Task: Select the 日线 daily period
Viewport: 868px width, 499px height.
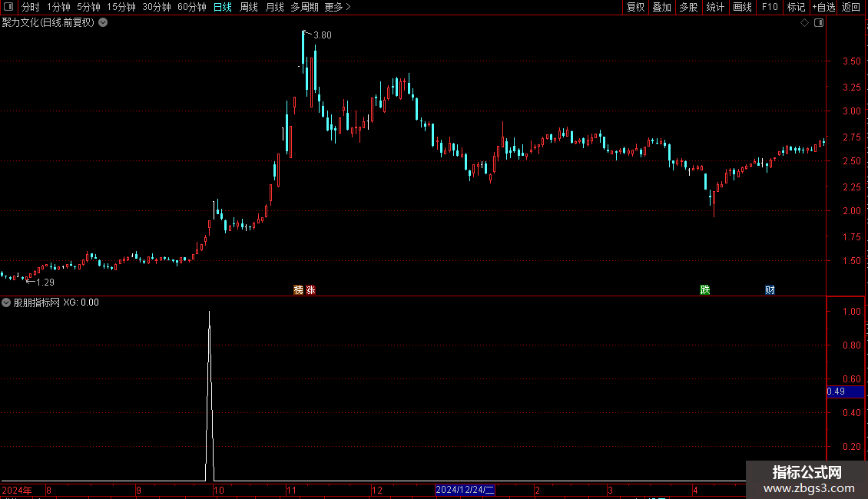Action: (223, 7)
